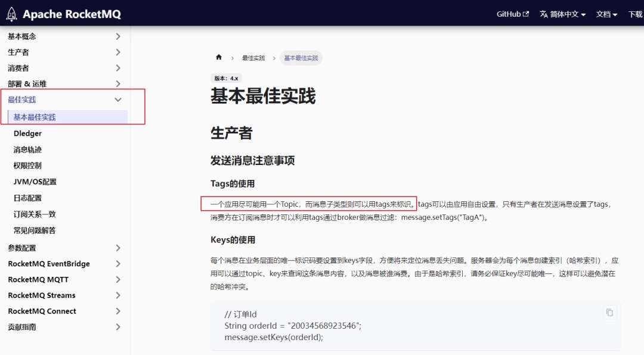Image resolution: width=644 pixels, height=355 pixels.
Task: Click the 基本最佳实践 breadcrumb
Action: [x=301, y=58]
